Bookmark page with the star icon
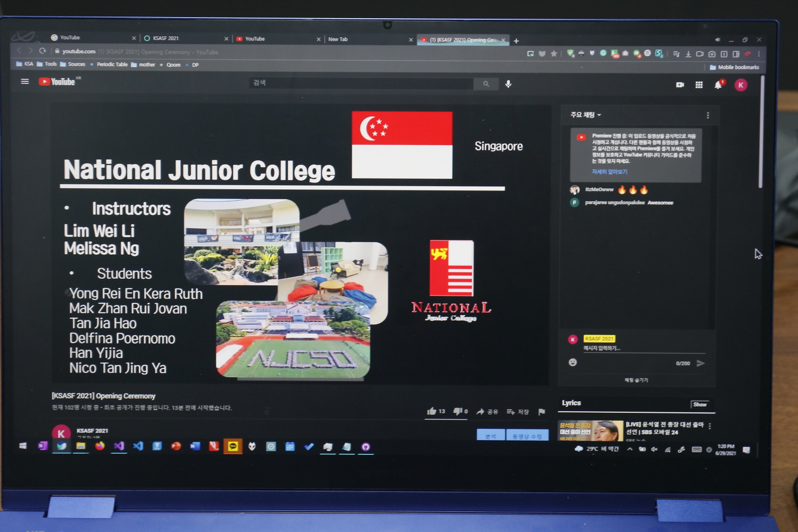 tap(554, 53)
